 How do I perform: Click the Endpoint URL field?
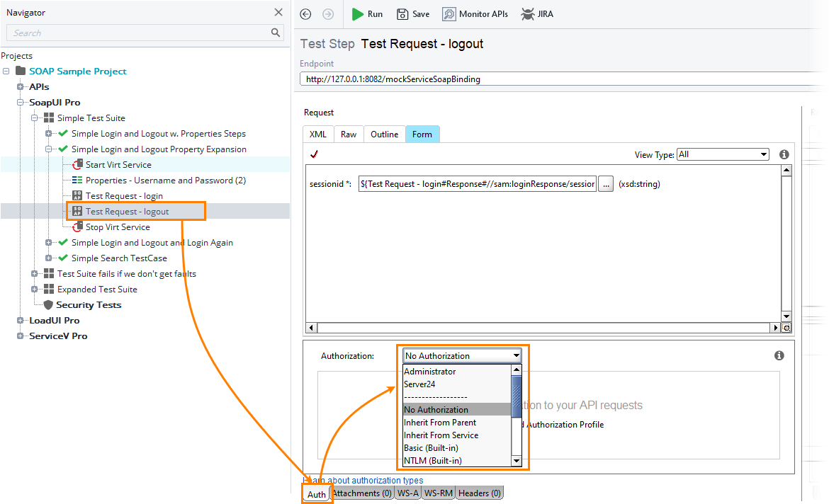[561, 79]
